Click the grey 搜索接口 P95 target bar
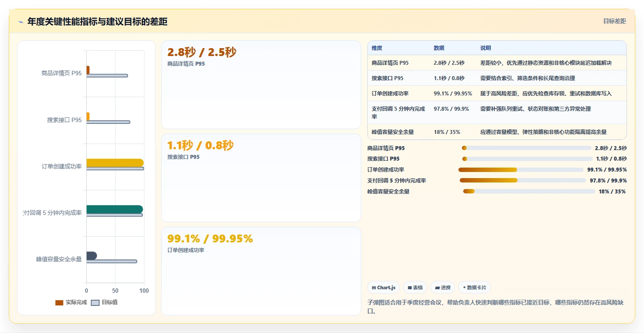The height and width of the screenshot is (333, 644). 108,122
